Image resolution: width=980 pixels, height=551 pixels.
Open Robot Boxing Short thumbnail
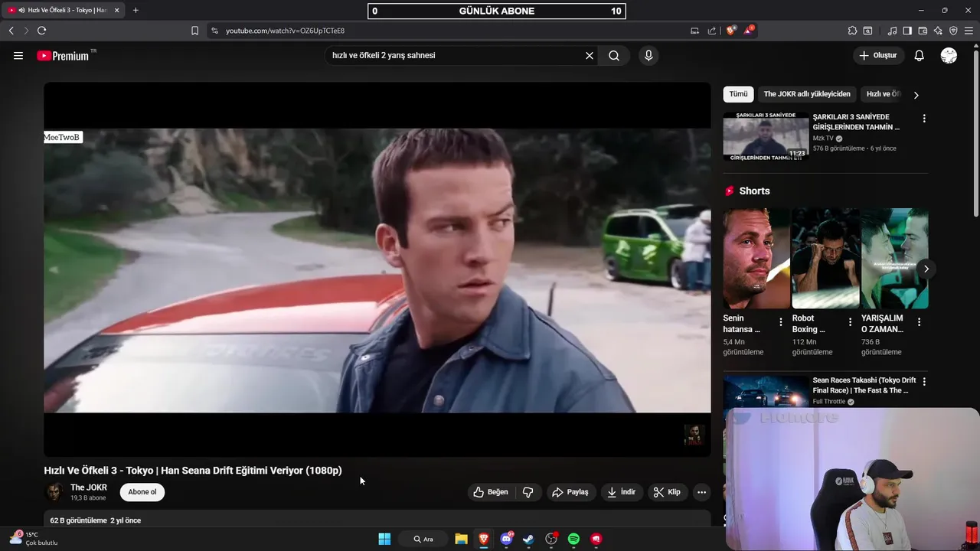pyautogui.click(x=825, y=259)
